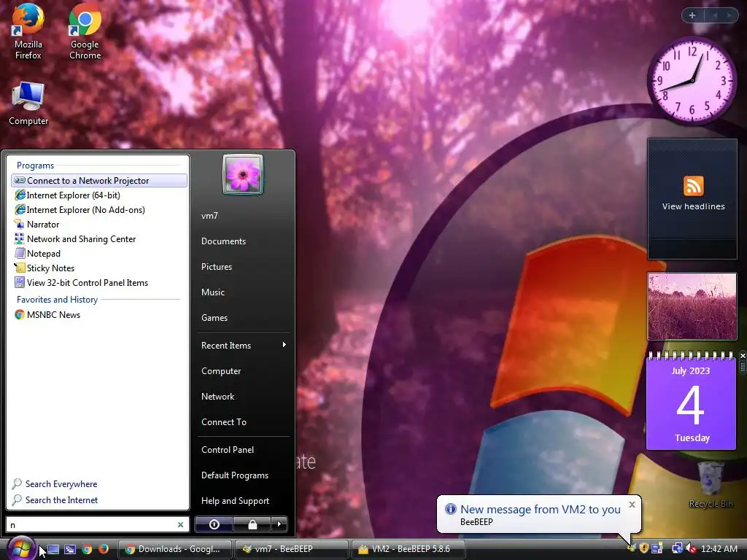Open the vm7 user folder
This screenshot has width=747, height=560.
click(x=243, y=216)
